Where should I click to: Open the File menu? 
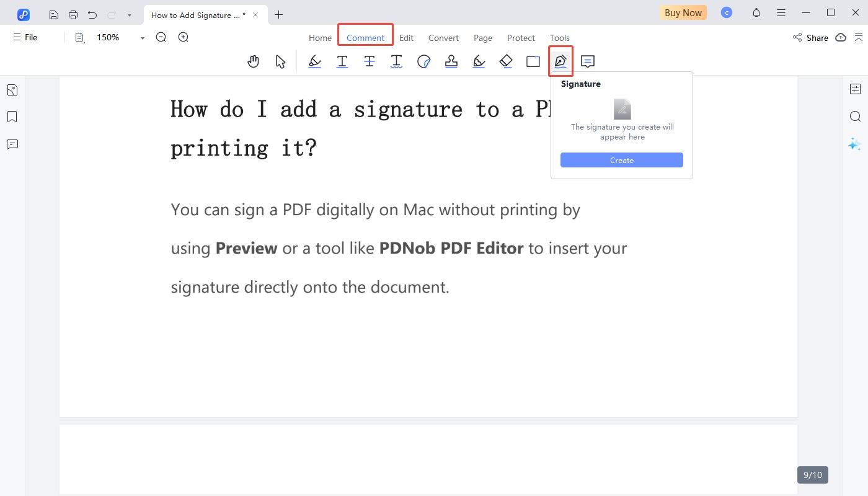(x=24, y=37)
